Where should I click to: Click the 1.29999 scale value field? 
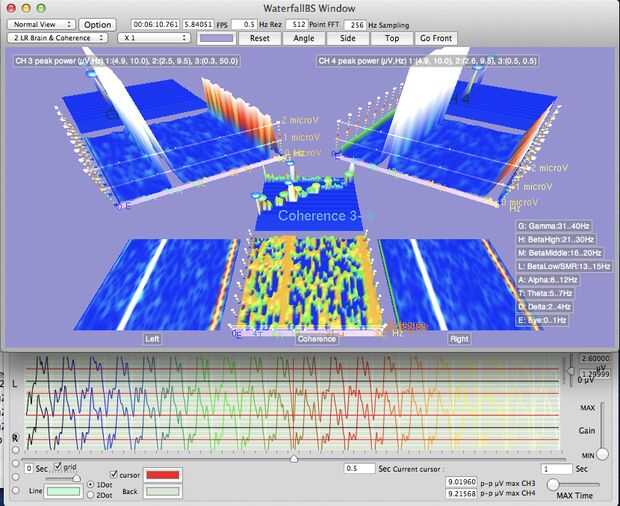[595, 373]
